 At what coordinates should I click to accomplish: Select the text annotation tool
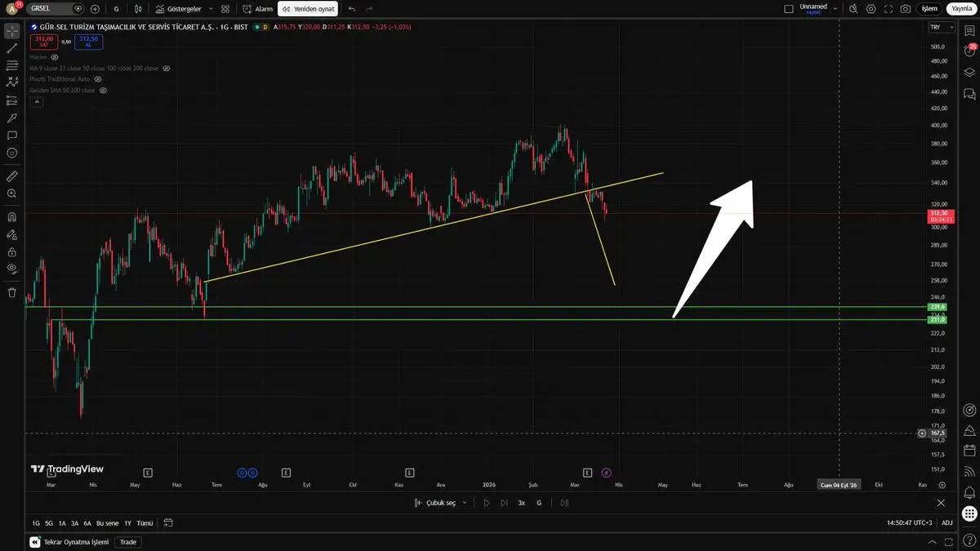pos(11,135)
